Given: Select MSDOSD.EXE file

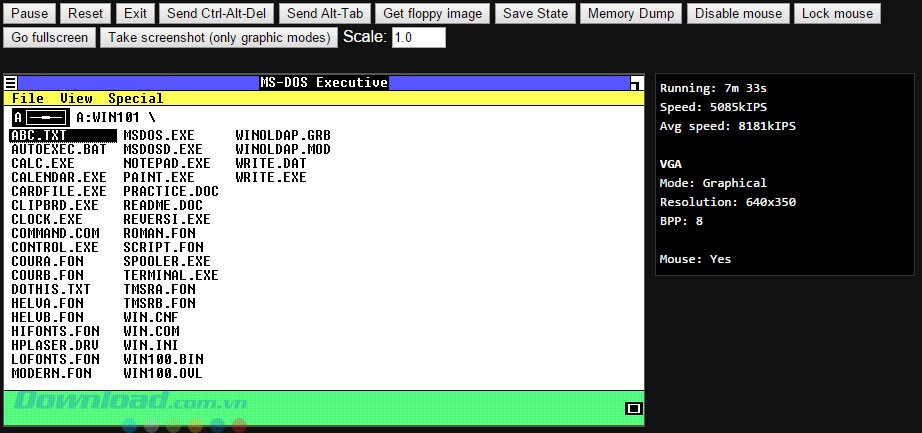Looking at the screenshot, I should [x=163, y=149].
